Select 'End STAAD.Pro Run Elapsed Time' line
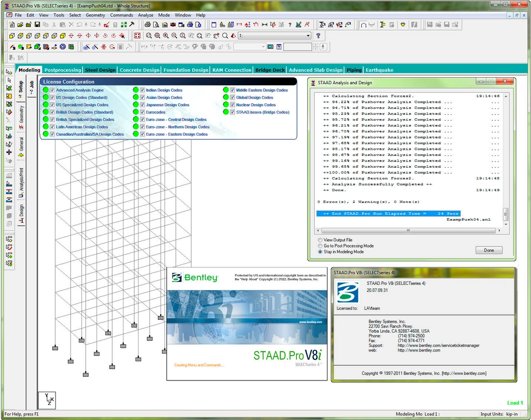 388,214
